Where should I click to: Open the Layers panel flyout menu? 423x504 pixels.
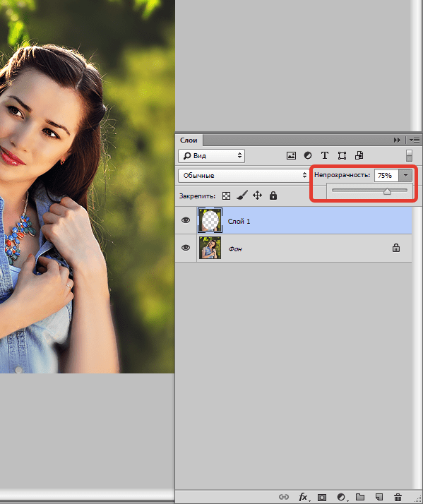tap(415, 140)
